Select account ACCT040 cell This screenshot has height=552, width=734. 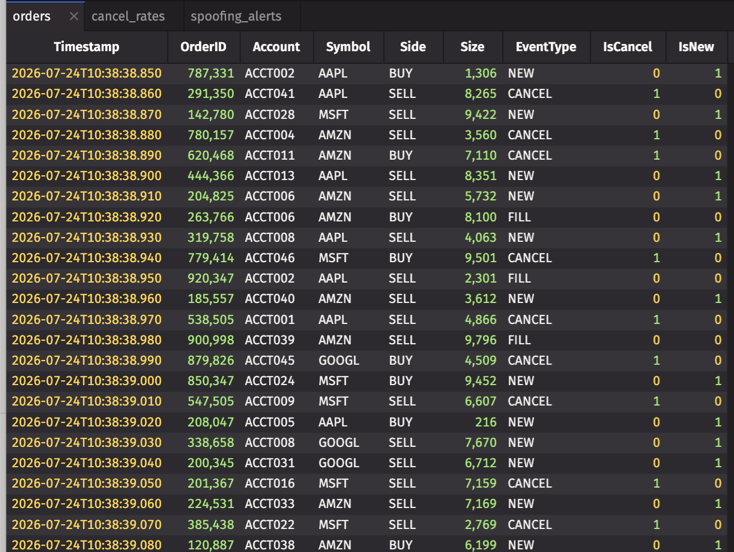pos(276,299)
